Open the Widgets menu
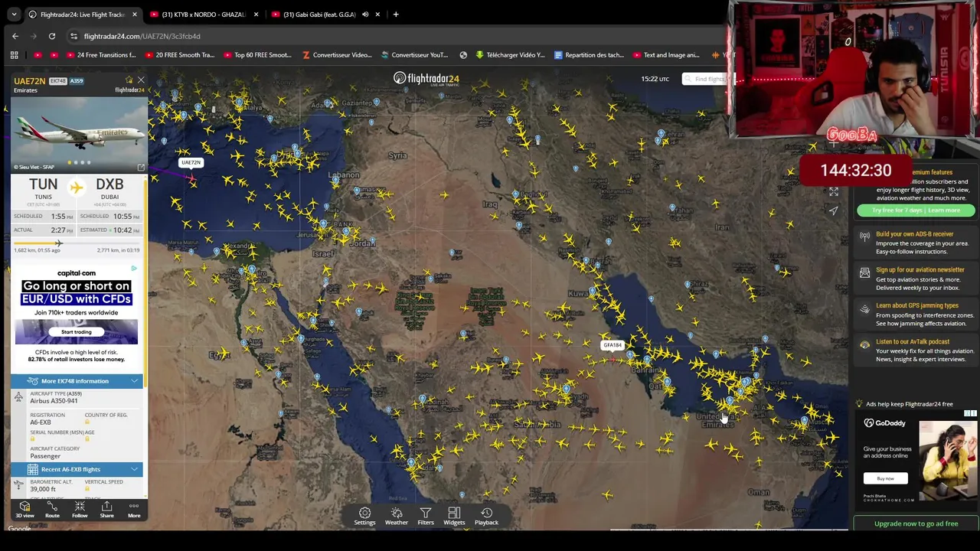 point(454,517)
